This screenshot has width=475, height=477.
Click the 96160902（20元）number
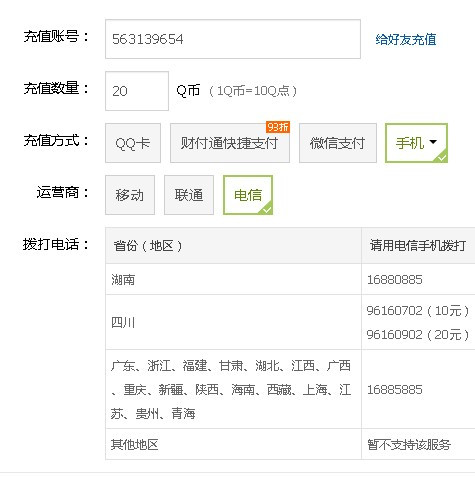pyautogui.click(x=418, y=334)
